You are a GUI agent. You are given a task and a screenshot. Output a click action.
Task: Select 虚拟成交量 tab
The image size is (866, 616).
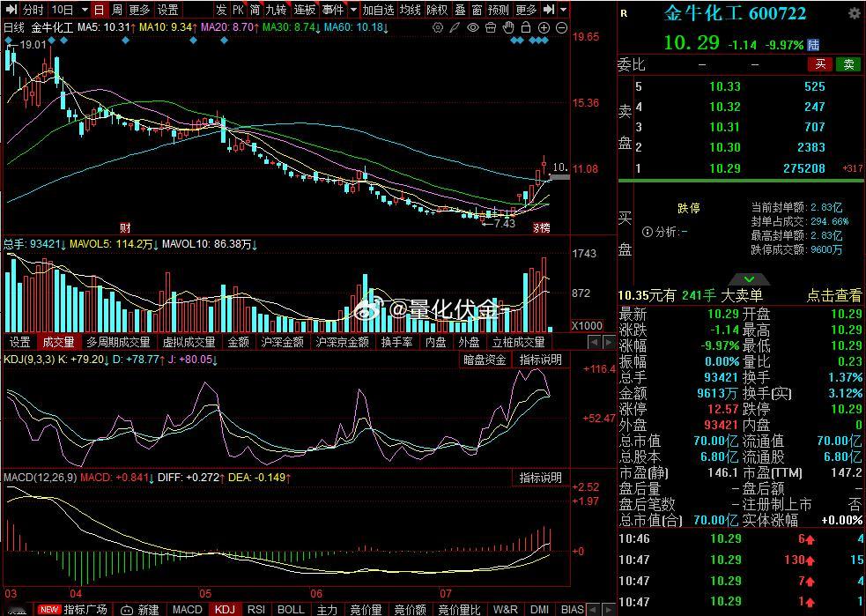[189, 343]
